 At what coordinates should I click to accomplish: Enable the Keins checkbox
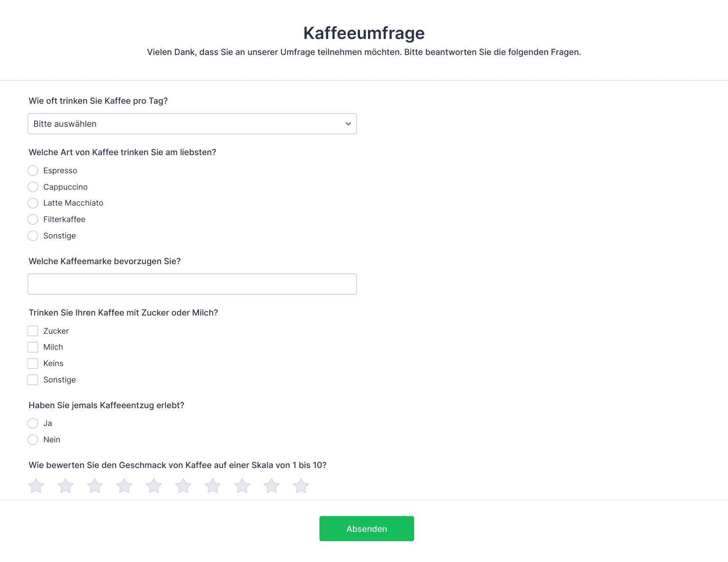(x=33, y=363)
